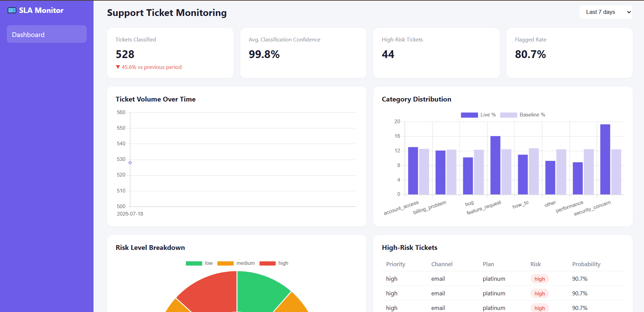Click 90.7% in the second table row
Screen dimensions: 644x312
pos(580,293)
